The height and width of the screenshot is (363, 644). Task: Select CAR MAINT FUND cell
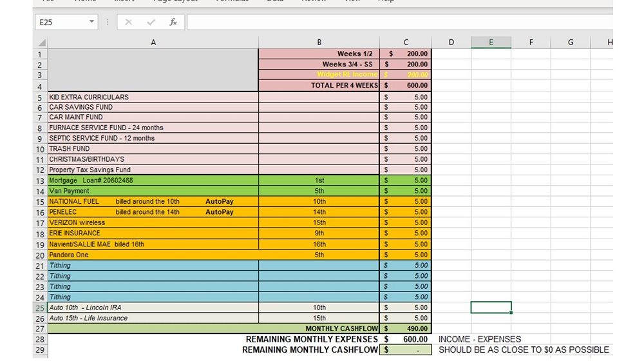pyautogui.click(x=153, y=117)
